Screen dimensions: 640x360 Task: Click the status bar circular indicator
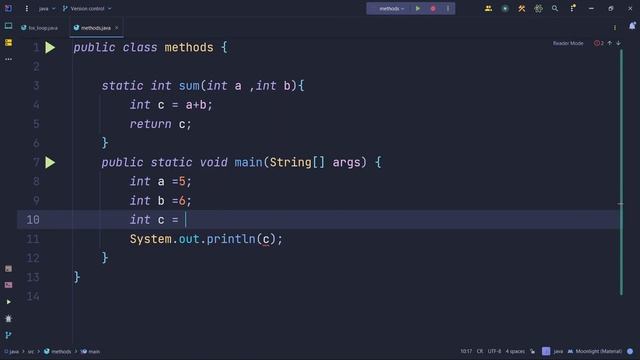(630, 351)
